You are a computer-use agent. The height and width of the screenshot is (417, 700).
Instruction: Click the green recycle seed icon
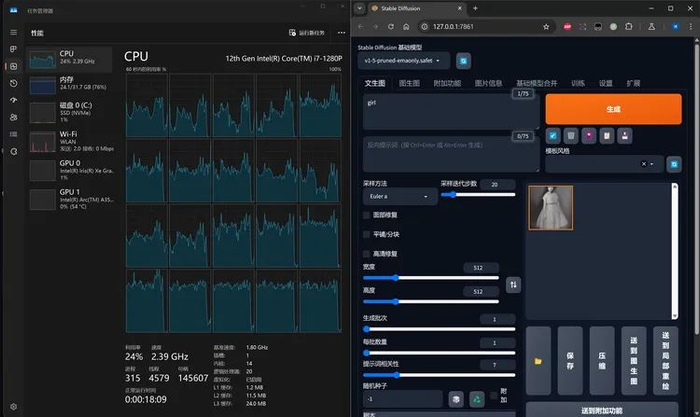point(478,398)
